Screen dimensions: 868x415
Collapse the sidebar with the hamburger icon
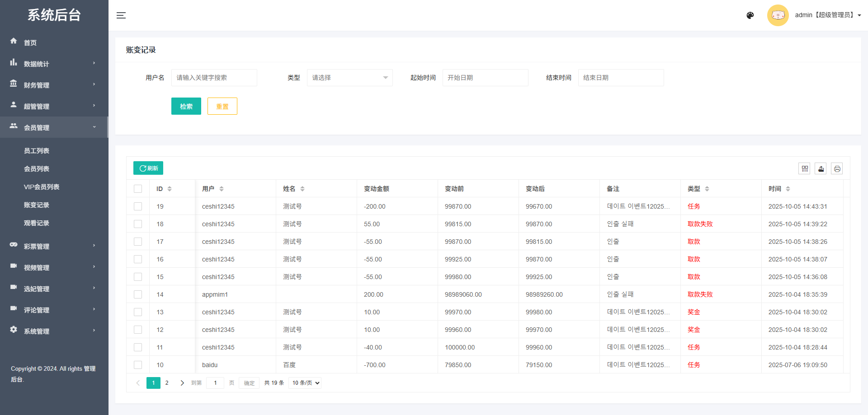[121, 15]
